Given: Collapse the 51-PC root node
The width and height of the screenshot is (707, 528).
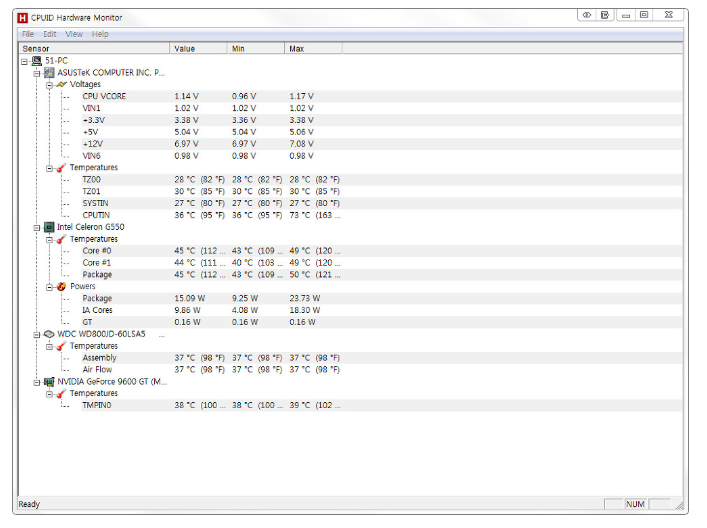Looking at the screenshot, I should (x=24, y=61).
